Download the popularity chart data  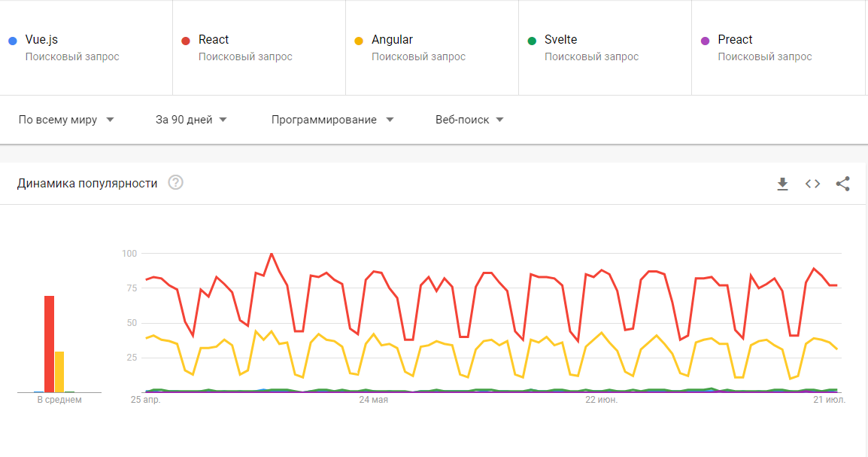click(782, 184)
